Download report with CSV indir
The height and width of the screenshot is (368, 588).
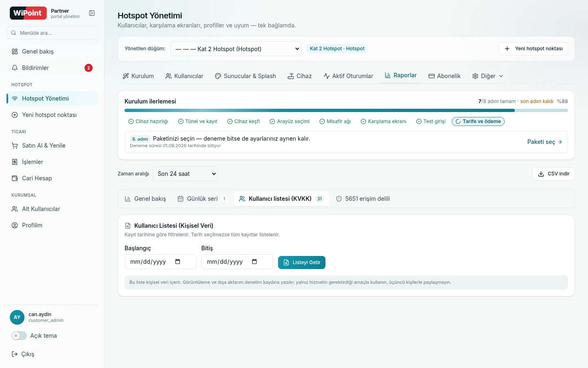click(x=553, y=174)
